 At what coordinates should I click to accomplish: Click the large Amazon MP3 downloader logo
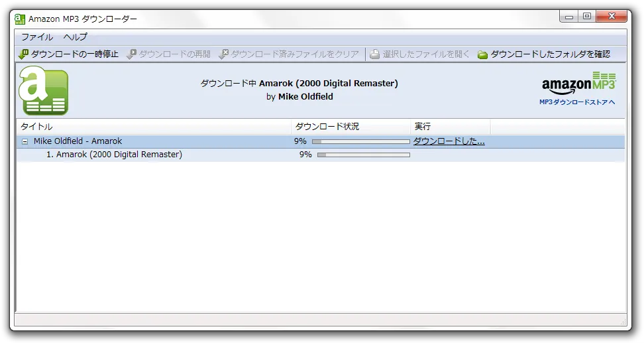(44, 90)
